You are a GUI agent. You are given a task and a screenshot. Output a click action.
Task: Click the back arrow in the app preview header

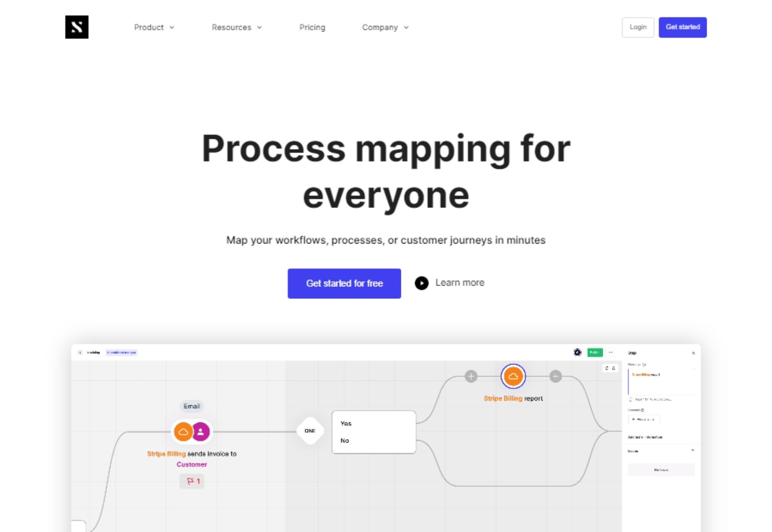80,352
